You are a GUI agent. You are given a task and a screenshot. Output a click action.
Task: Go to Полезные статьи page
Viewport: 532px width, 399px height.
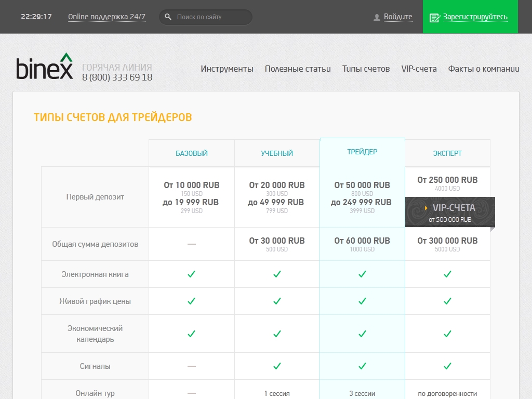298,69
